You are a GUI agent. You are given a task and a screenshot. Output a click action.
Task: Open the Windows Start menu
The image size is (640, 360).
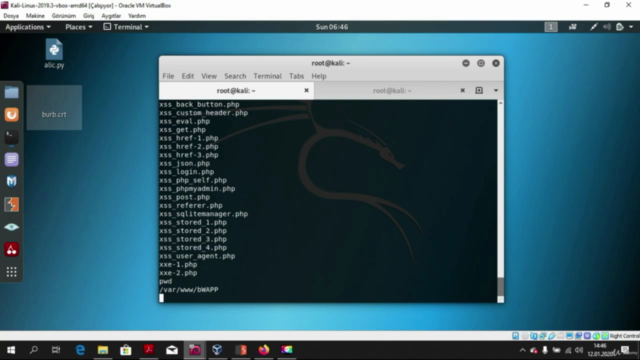[x=11, y=350]
